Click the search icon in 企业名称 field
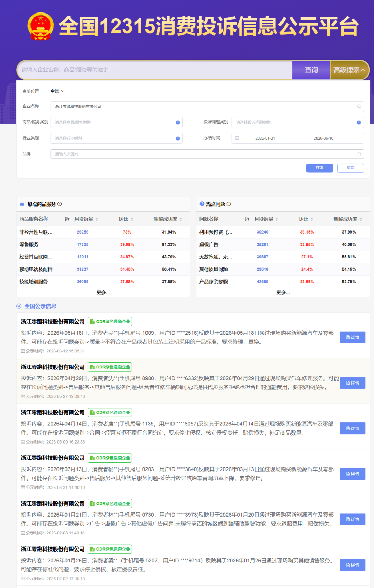This screenshot has width=374, height=588. 359,106
